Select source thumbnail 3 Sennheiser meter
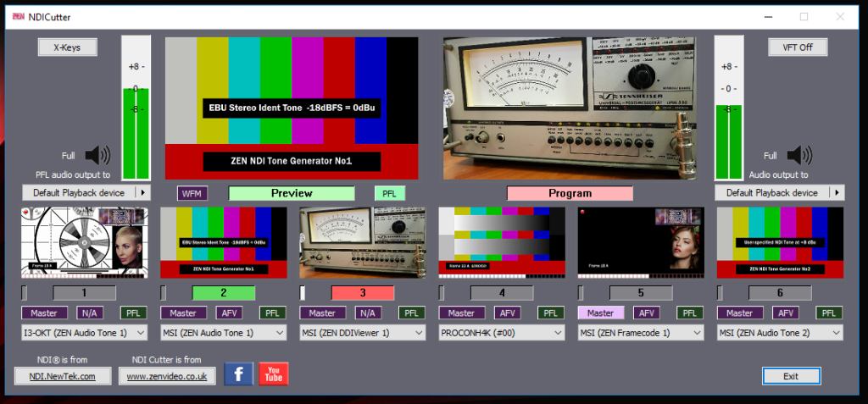 tap(363, 242)
